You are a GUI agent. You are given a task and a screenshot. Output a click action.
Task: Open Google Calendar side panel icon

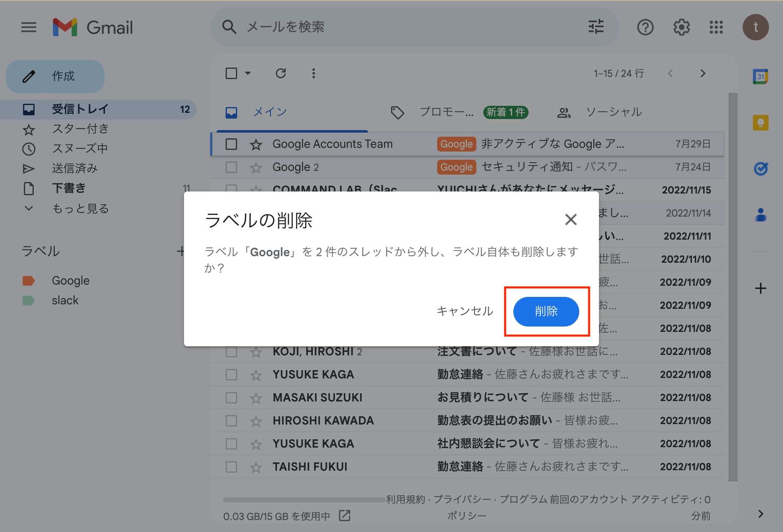pos(760,77)
